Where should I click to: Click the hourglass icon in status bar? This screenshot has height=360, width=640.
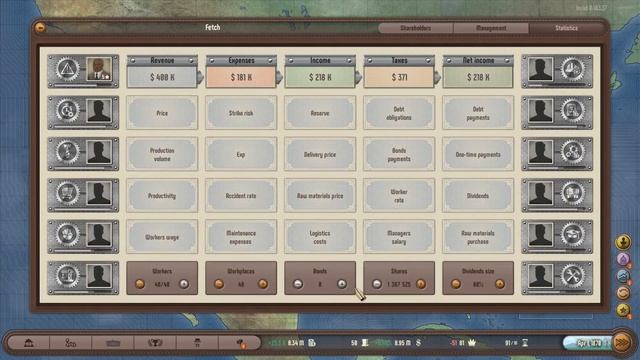[x=525, y=343]
